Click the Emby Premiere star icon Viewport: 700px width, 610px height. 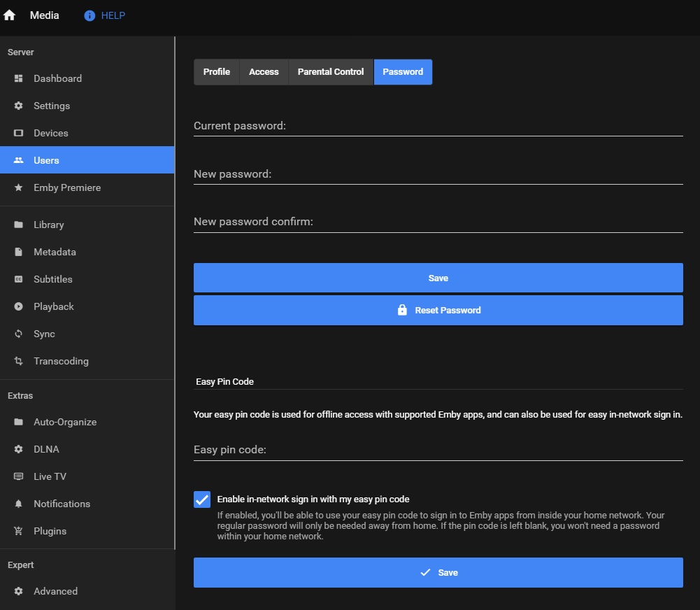point(19,187)
